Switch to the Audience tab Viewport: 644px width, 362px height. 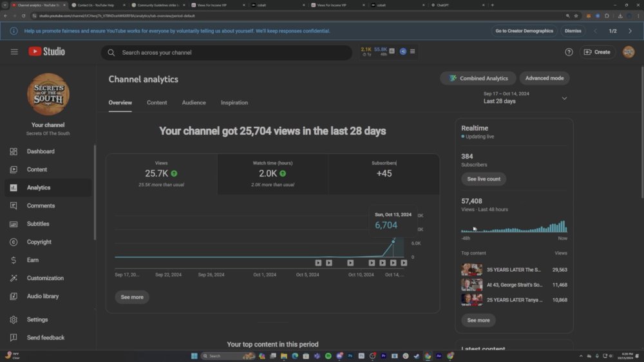point(194,102)
